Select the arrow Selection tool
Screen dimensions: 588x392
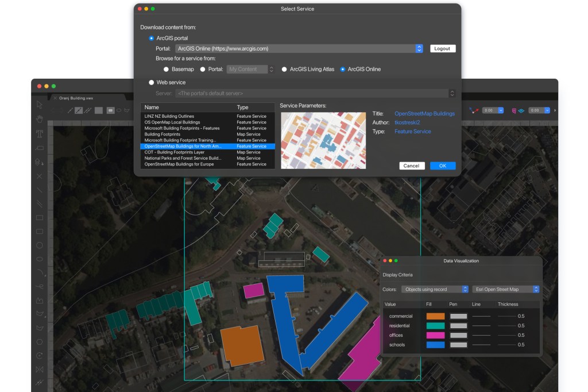click(40, 105)
